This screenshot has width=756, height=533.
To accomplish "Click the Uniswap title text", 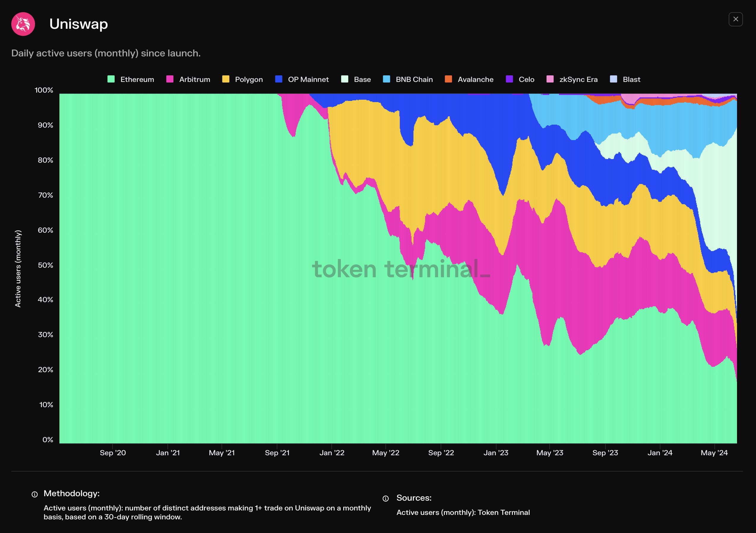I will click(x=79, y=24).
